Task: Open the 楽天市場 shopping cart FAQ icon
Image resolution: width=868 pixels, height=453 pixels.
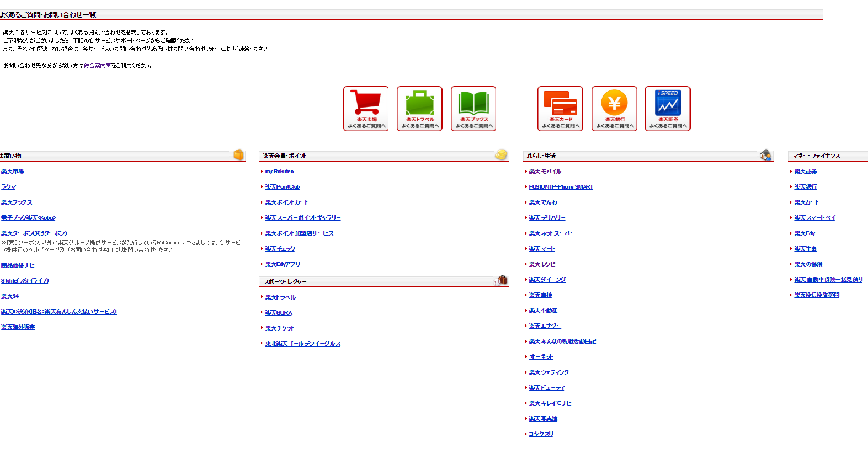Action: [366, 109]
